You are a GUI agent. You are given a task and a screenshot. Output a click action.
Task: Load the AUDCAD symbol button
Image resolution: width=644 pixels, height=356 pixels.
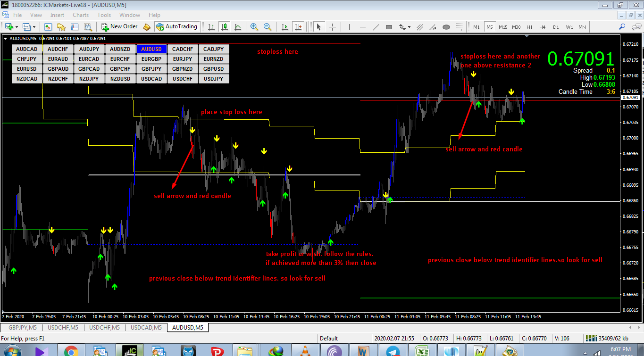pyautogui.click(x=27, y=49)
